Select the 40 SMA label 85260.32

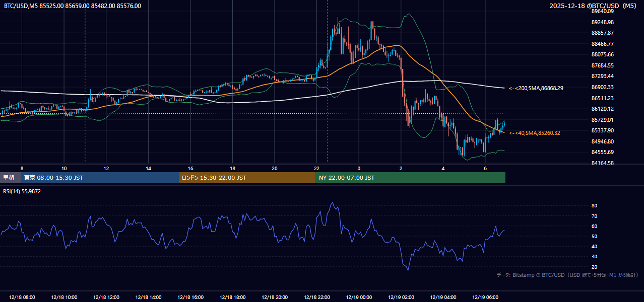coord(535,133)
